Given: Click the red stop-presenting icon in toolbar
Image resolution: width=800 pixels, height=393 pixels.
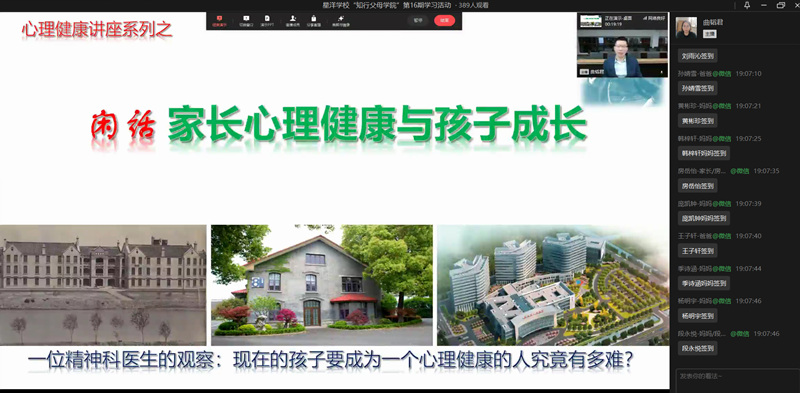Looking at the screenshot, I should coord(219,18).
